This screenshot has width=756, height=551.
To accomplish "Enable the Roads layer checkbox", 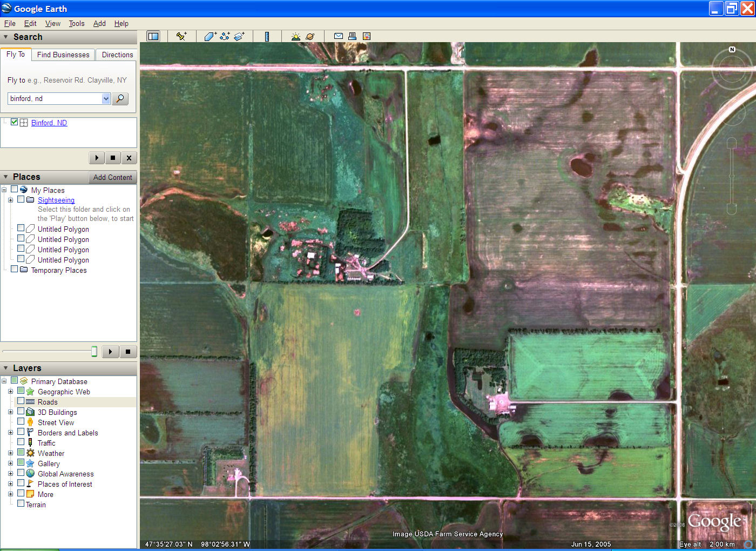I will (x=21, y=401).
